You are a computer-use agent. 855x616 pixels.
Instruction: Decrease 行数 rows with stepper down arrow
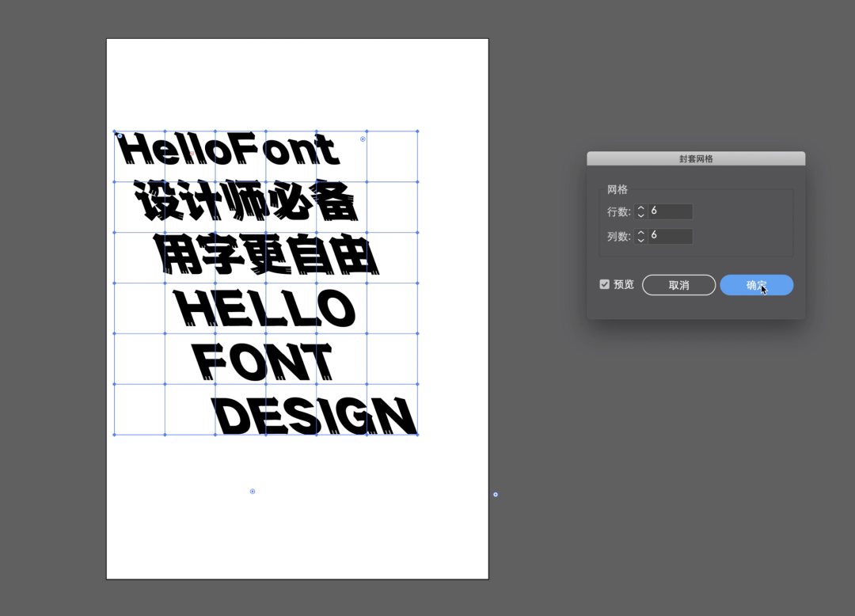click(x=640, y=216)
